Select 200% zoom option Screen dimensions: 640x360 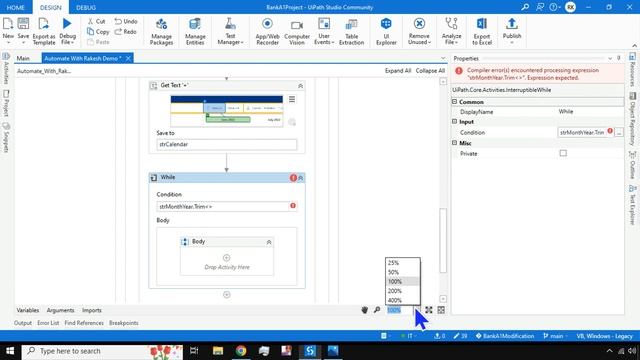(402, 291)
